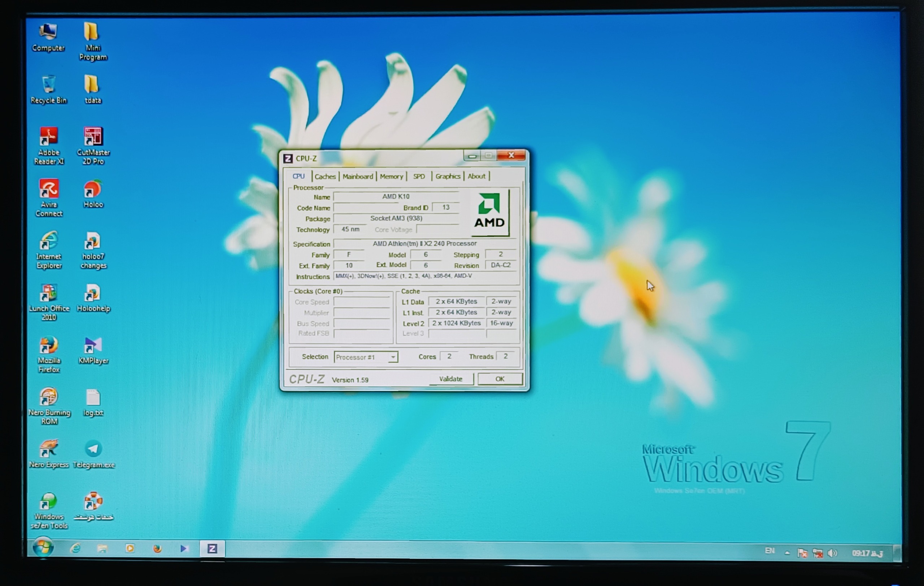The width and height of the screenshot is (924, 586).
Task: Open the Windows Start menu orb
Action: [43, 547]
